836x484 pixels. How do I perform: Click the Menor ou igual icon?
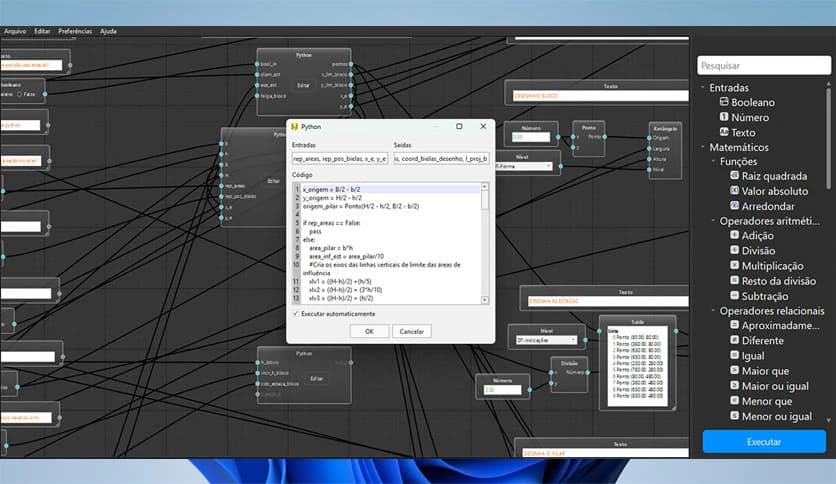(x=734, y=415)
